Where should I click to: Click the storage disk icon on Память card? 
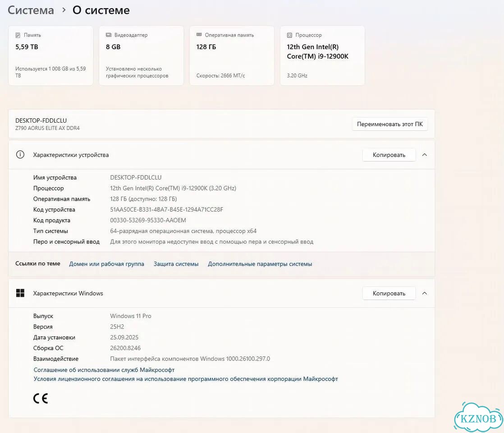(18, 35)
